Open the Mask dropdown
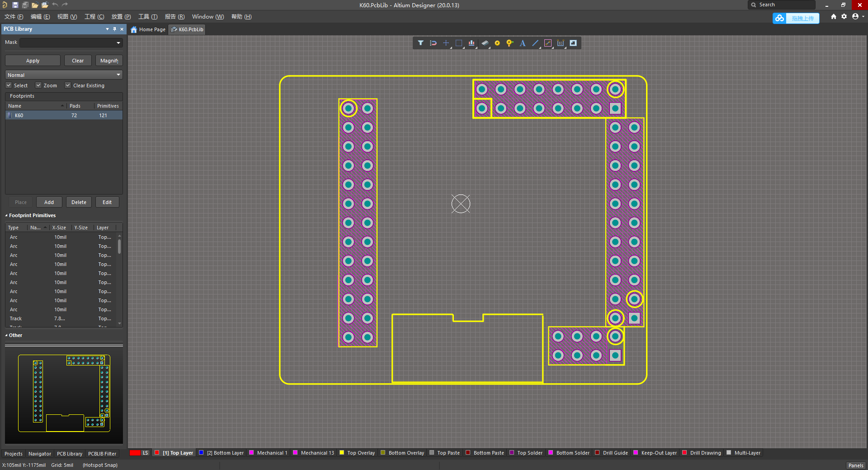Screen dimensions: 868x470 click(x=118, y=43)
